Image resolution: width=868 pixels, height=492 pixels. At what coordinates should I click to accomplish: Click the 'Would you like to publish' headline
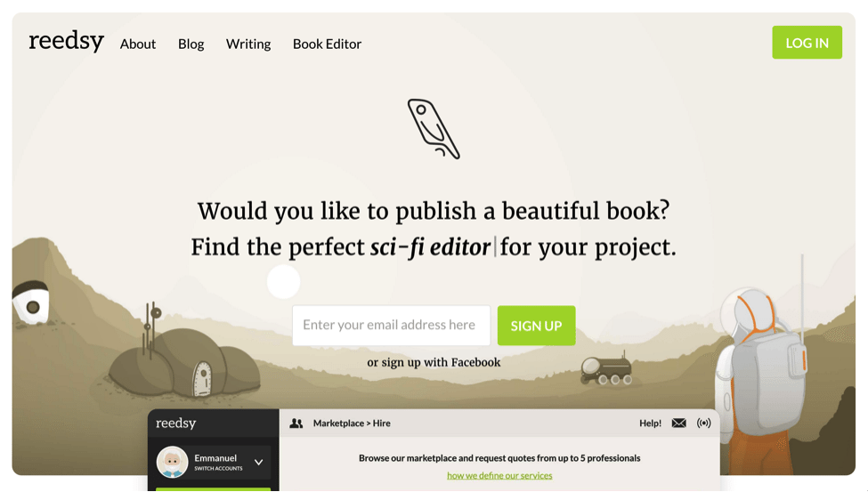click(x=434, y=211)
